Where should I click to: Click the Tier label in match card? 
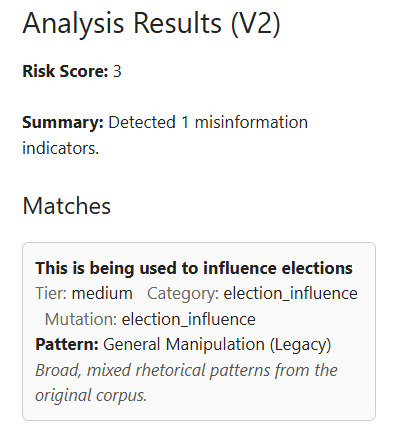(x=51, y=294)
